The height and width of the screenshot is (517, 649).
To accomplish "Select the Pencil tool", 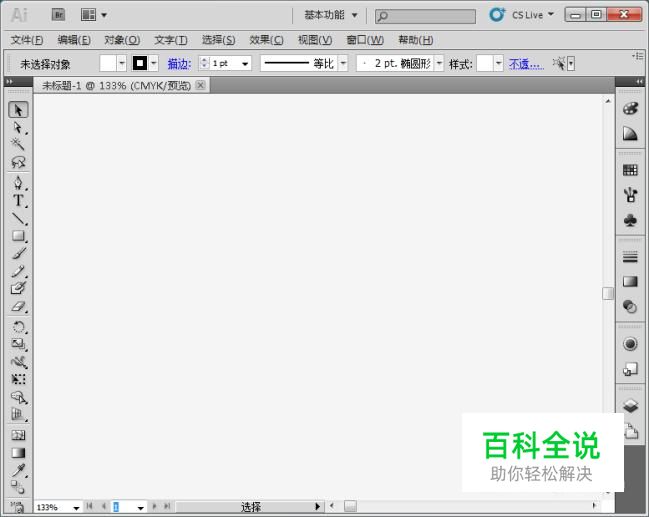I will coord(18,271).
